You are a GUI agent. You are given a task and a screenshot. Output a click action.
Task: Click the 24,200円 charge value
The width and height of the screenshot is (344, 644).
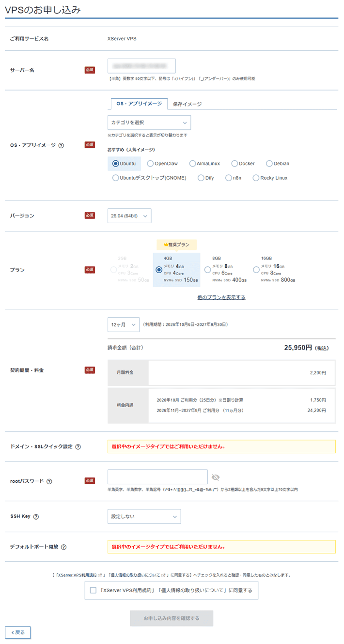coord(317,411)
